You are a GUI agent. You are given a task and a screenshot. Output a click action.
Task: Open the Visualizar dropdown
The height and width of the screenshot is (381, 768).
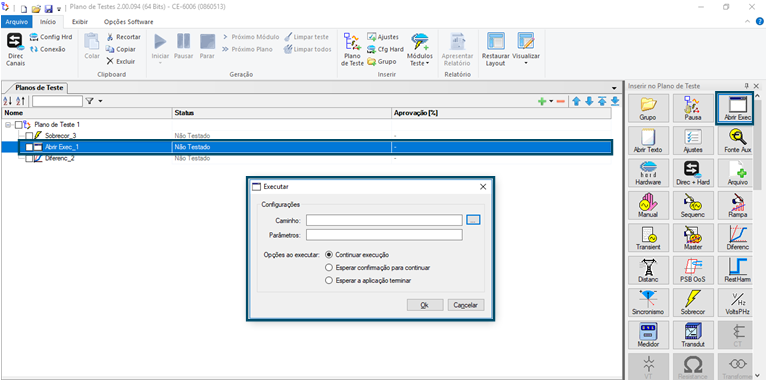(x=526, y=50)
